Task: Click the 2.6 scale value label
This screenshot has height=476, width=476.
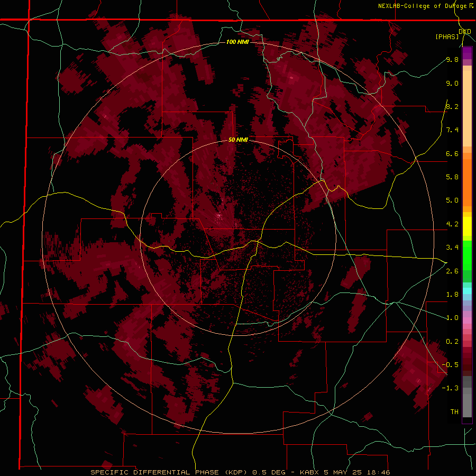Action: [x=452, y=271]
